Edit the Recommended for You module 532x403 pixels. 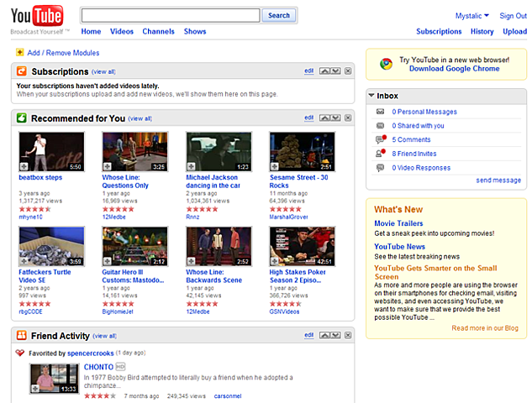(x=308, y=118)
